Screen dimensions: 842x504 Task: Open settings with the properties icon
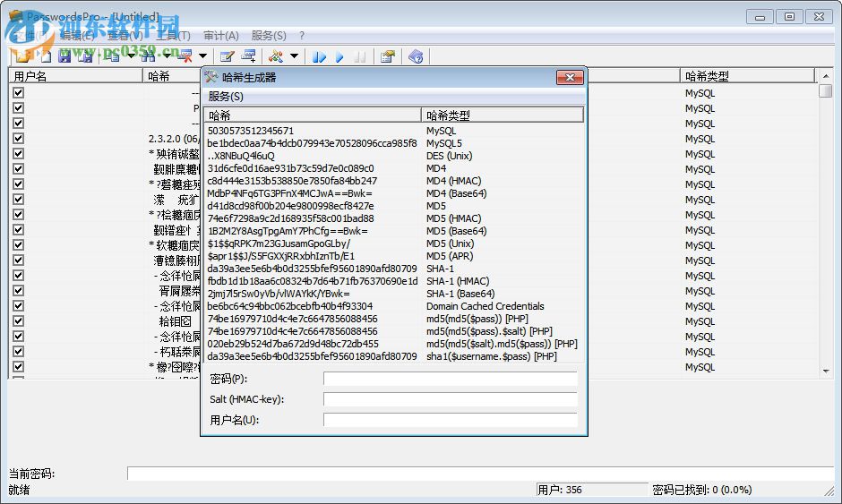click(x=388, y=56)
